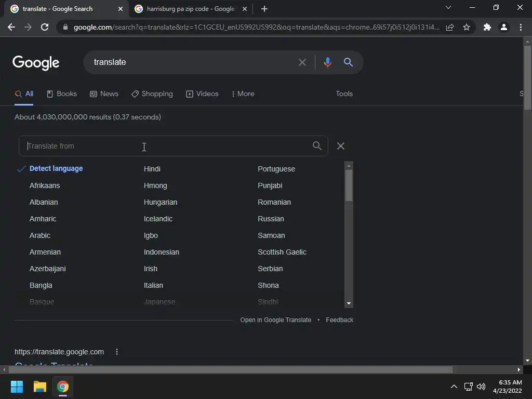Open volume control in tray
The width and height of the screenshot is (532, 399).
coord(481,387)
